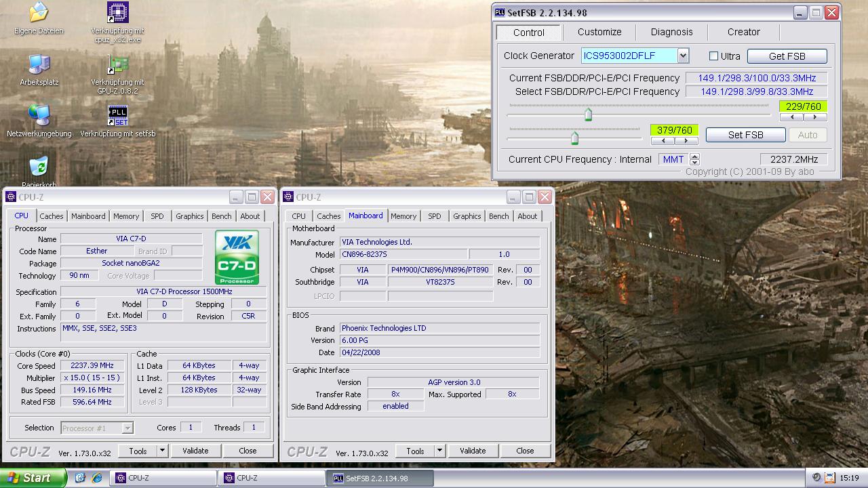
Task: Open Tools dropdown arrow in CPU-Z mainboard window
Action: click(x=439, y=451)
